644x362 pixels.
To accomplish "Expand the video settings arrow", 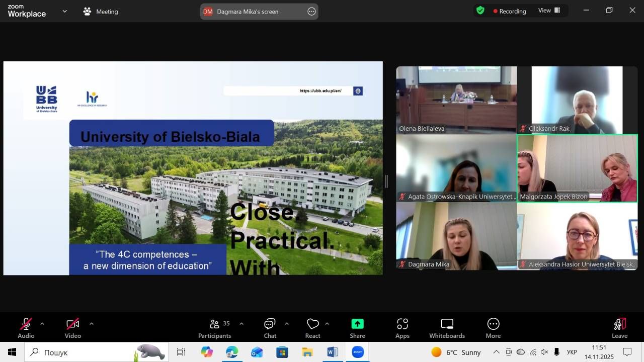I will 91,324.
